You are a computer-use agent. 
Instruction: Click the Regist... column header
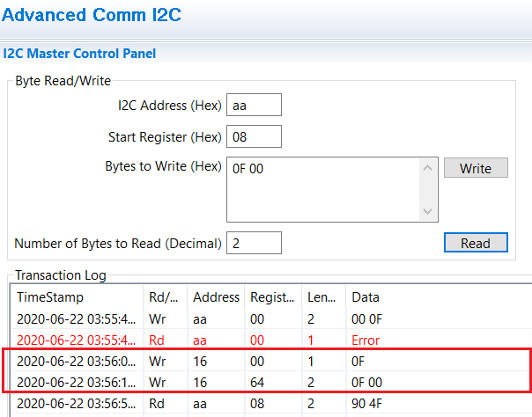pos(273,297)
